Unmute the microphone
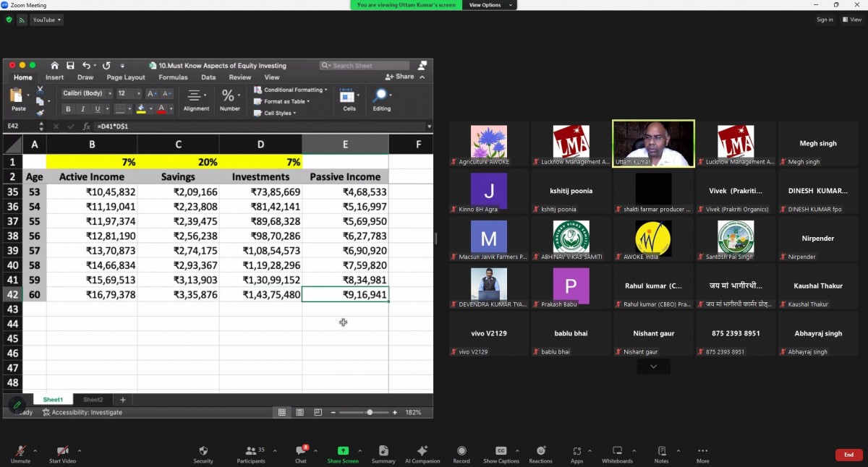The image size is (868, 467). pos(20,451)
